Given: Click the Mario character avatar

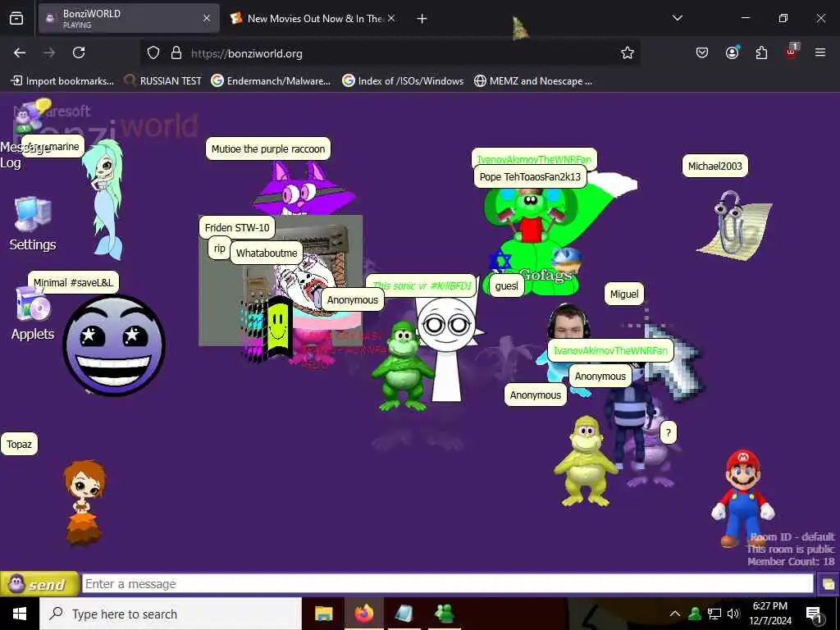Looking at the screenshot, I should (742, 498).
